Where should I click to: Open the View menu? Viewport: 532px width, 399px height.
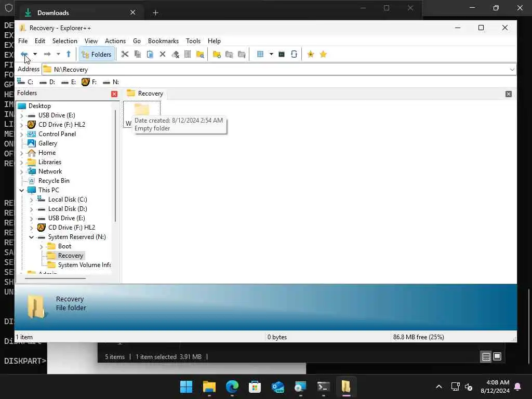coord(91,41)
